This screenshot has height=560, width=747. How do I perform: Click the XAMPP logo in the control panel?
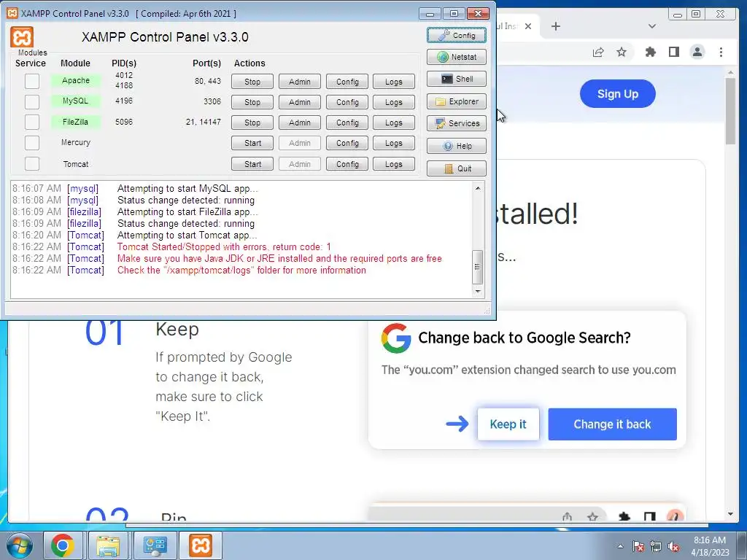pyautogui.click(x=22, y=37)
